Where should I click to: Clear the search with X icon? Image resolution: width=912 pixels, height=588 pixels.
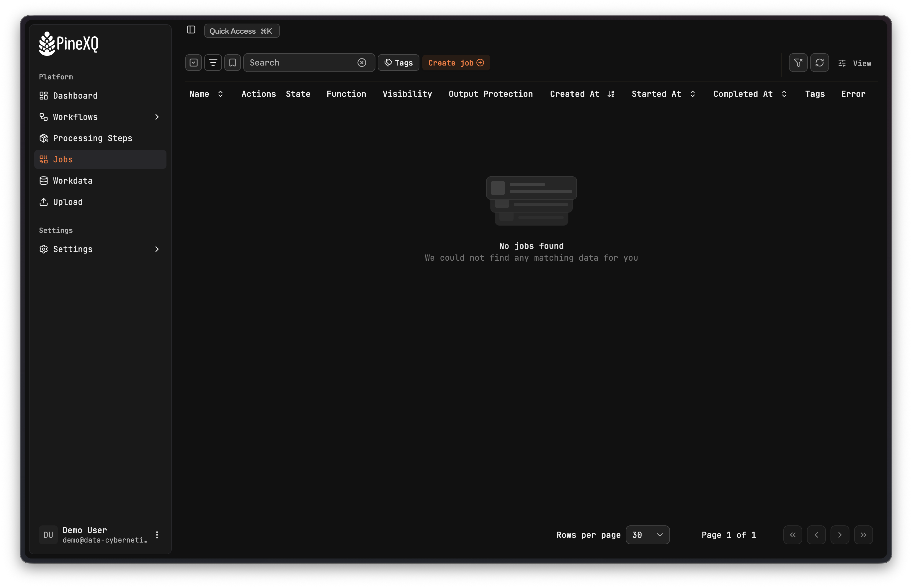pyautogui.click(x=362, y=63)
